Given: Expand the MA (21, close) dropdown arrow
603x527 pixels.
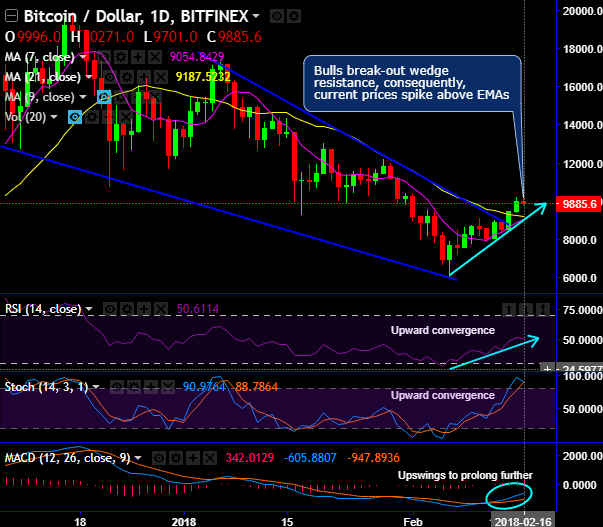Looking at the screenshot, I should (x=89, y=77).
